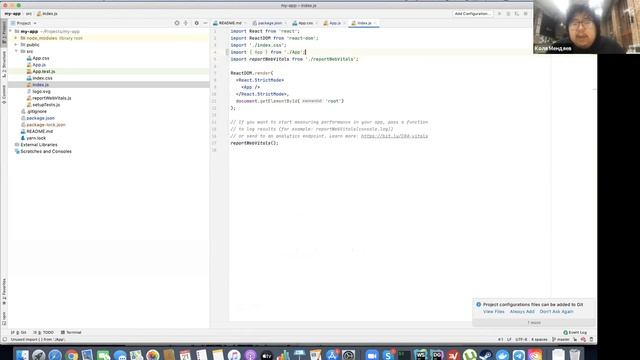Select package-lock.json in project tree

[x=46, y=125]
